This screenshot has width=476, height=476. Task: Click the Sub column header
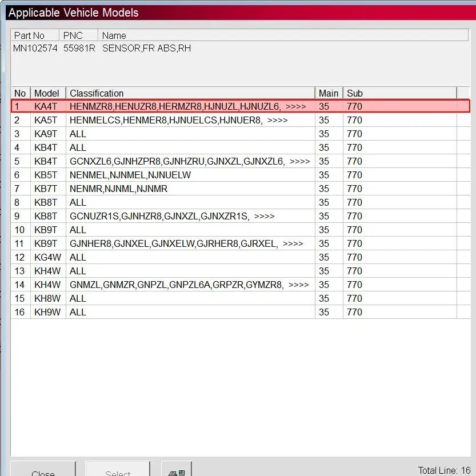click(400, 93)
